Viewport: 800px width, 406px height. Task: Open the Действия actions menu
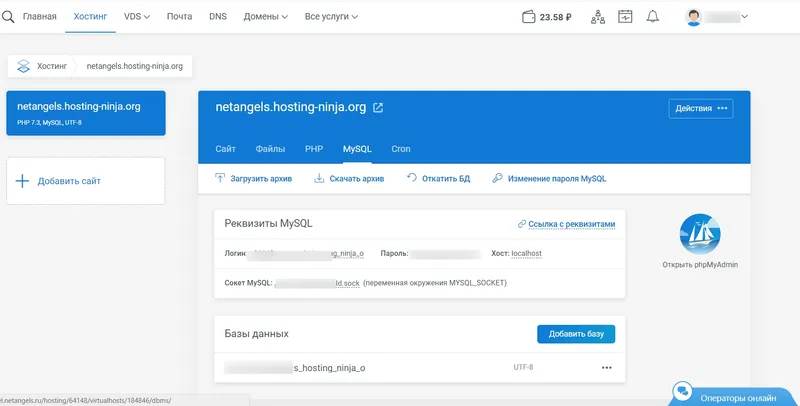click(701, 108)
